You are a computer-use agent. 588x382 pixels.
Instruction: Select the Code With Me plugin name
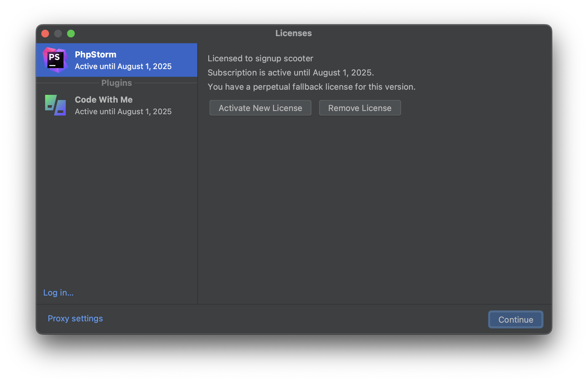[x=103, y=100]
